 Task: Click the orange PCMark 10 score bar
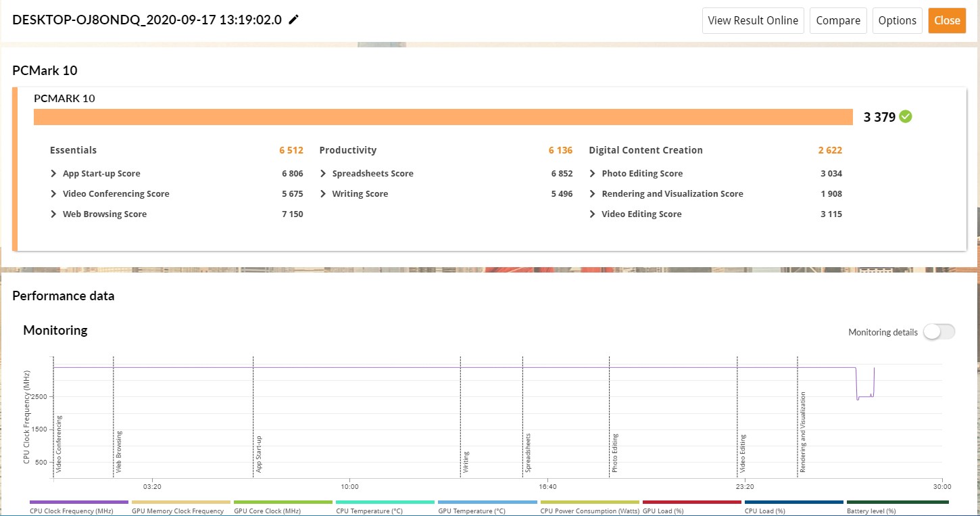pyautogui.click(x=443, y=117)
